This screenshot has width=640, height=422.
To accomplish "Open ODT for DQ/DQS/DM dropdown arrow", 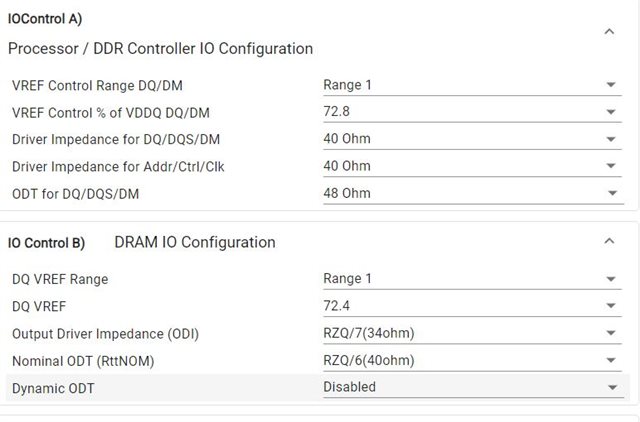I will pos(612,193).
